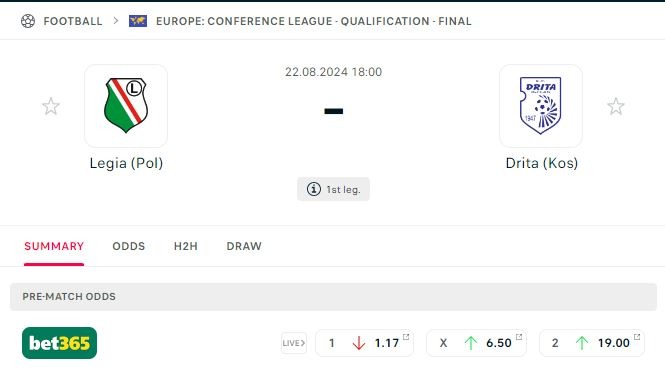Switch to the ODDS tab
665x375 pixels.
tap(129, 246)
